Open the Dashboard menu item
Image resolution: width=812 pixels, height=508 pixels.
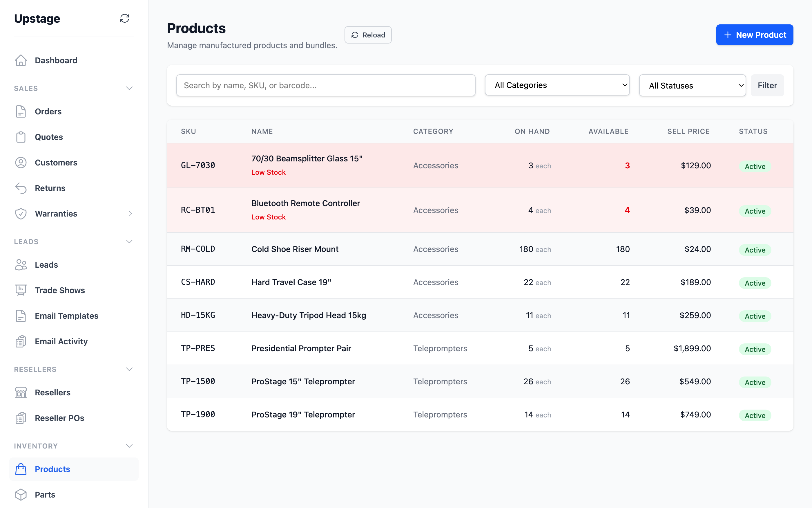pyautogui.click(x=74, y=60)
